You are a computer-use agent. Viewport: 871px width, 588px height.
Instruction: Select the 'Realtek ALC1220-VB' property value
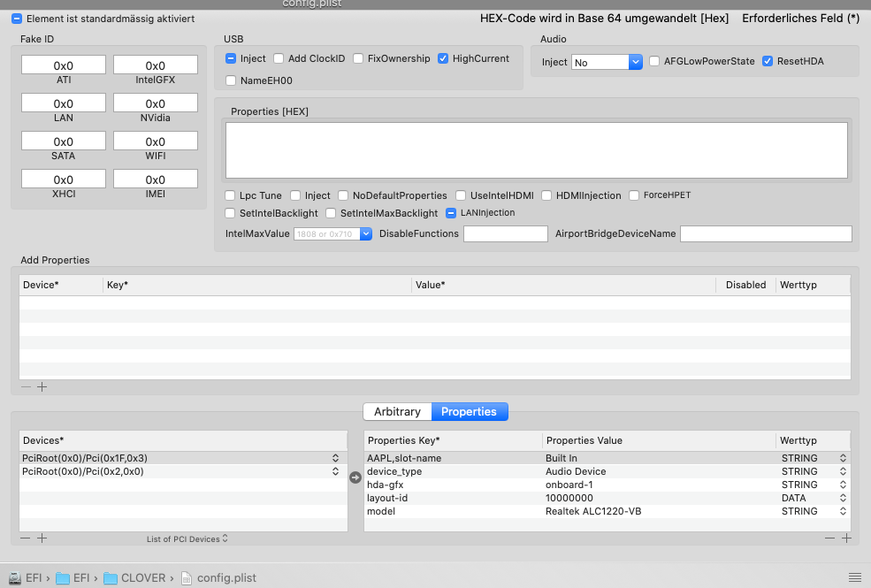[x=593, y=511]
